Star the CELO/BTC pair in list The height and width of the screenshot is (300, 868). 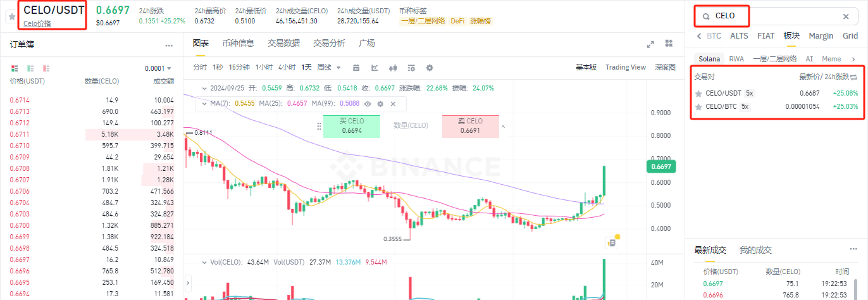coord(698,106)
